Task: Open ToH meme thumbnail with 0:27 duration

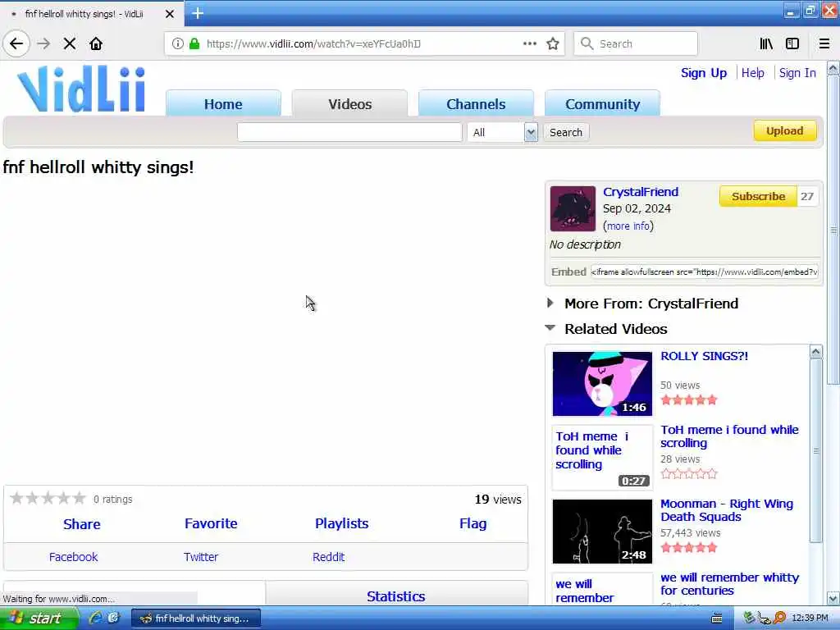Action: tap(602, 458)
